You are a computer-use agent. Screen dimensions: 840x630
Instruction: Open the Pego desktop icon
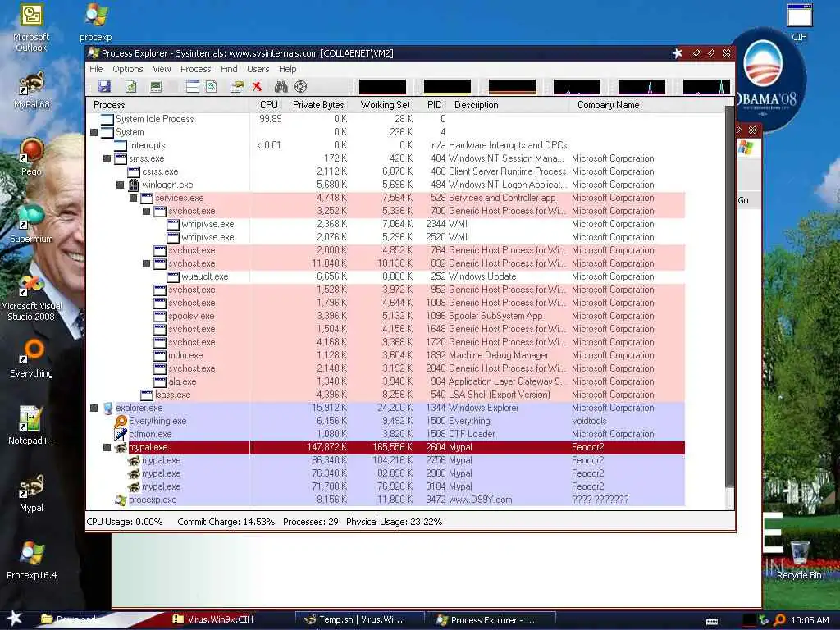(x=31, y=157)
